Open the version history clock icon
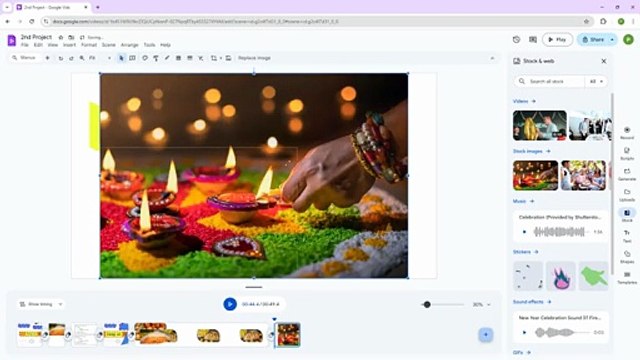 coord(516,40)
